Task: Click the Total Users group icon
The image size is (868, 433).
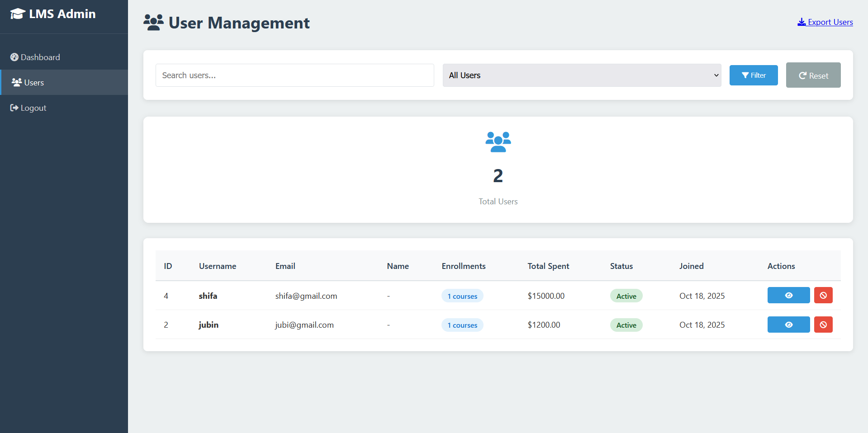Action: click(498, 141)
